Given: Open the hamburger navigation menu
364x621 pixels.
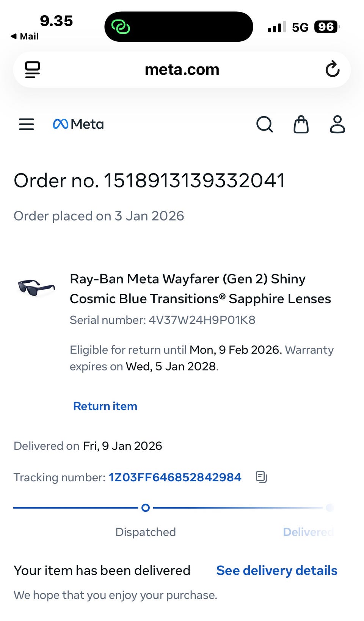Looking at the screenshot, I should click(x=27, y=124).
